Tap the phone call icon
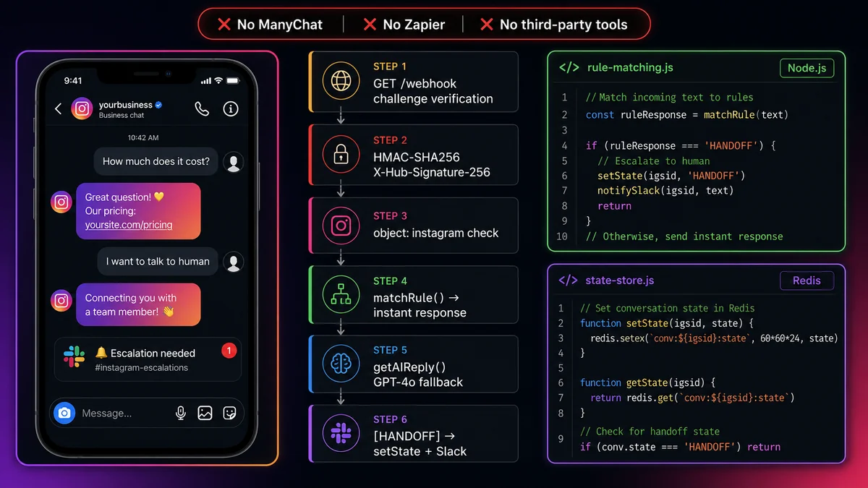 click(202, 109)
